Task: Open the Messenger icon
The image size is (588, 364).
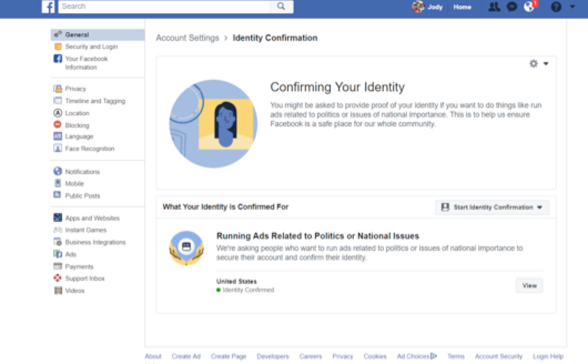Action: point(512,7)
